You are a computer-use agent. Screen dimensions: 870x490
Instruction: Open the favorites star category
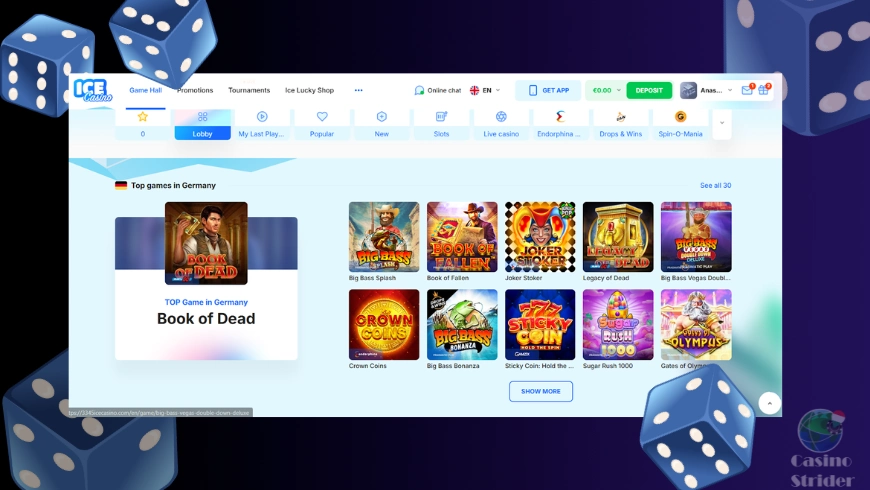[142, 123]
